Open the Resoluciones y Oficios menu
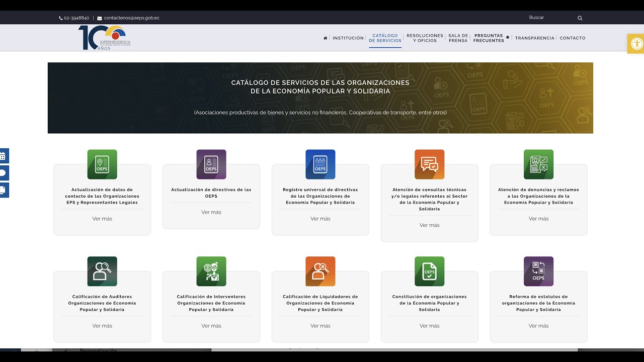The height and width of the screenshot is (362, 644). (425, 38)
